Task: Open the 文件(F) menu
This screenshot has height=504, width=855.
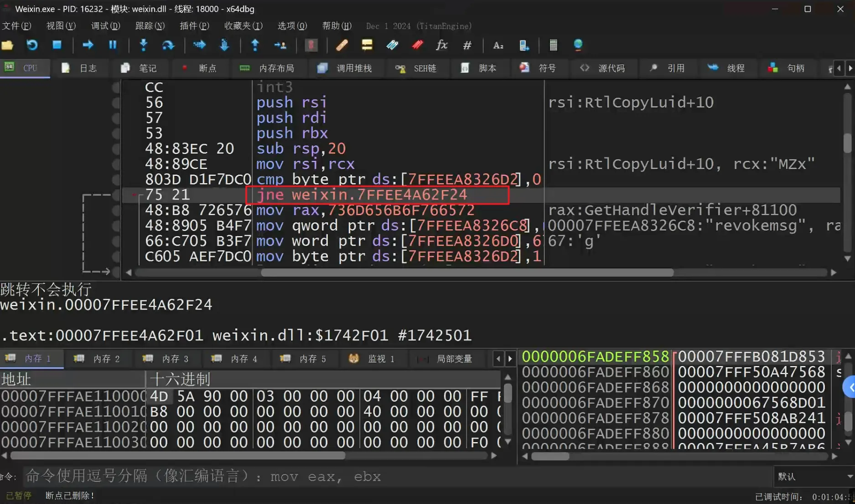Action: coord(16,26)
